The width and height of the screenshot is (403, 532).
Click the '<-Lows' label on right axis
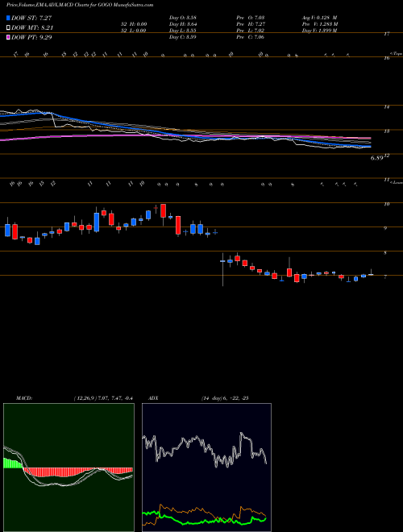tap(396, 182)
